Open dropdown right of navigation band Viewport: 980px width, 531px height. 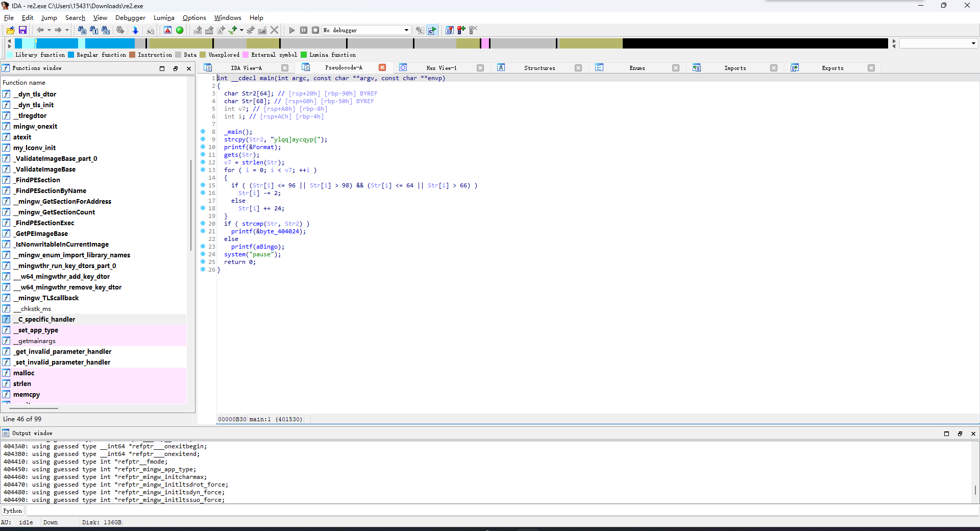click(973, 43)
